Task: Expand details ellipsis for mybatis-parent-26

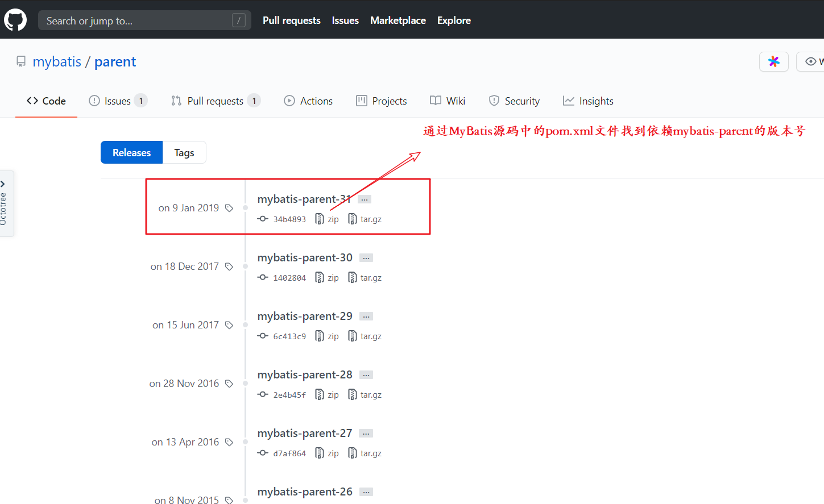Action: pos(366,492)
